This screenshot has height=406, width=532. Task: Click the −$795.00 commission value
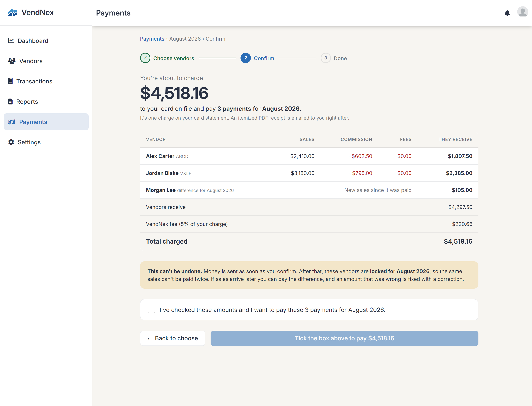point(360,173)
